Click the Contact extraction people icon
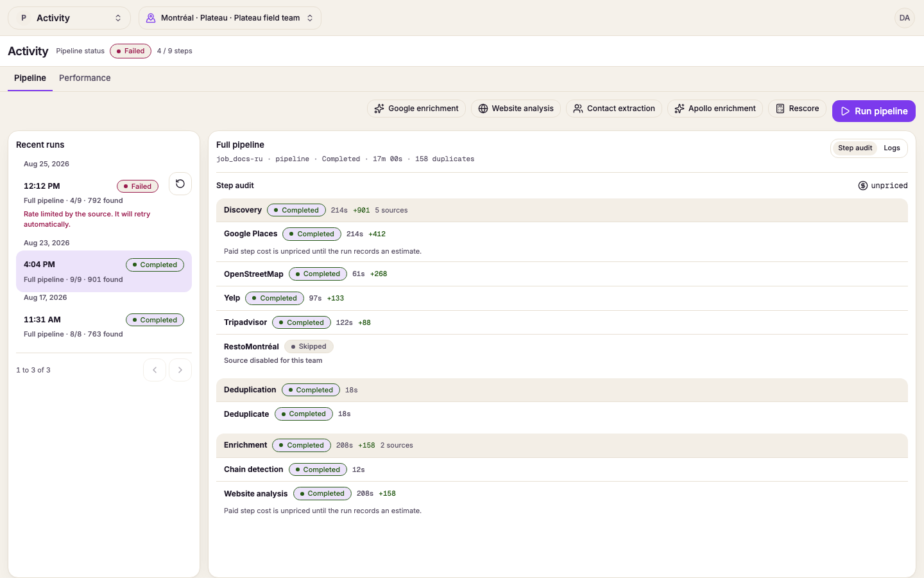The image size is (924, 578). click(578, 109)
